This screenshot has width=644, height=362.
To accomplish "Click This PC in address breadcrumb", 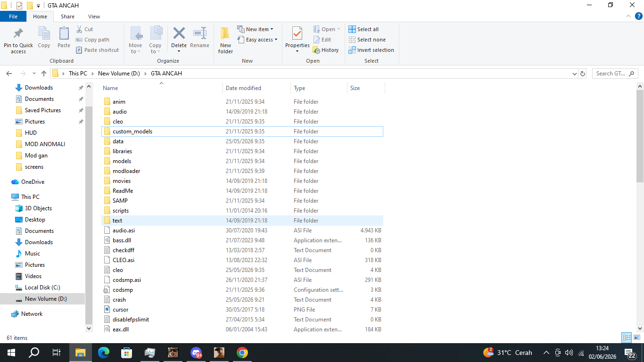I will (78, 74).
